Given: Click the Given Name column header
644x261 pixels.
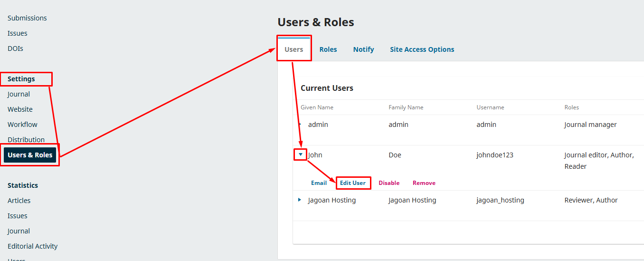Looking at the screenshot, I should coord(317,107).
